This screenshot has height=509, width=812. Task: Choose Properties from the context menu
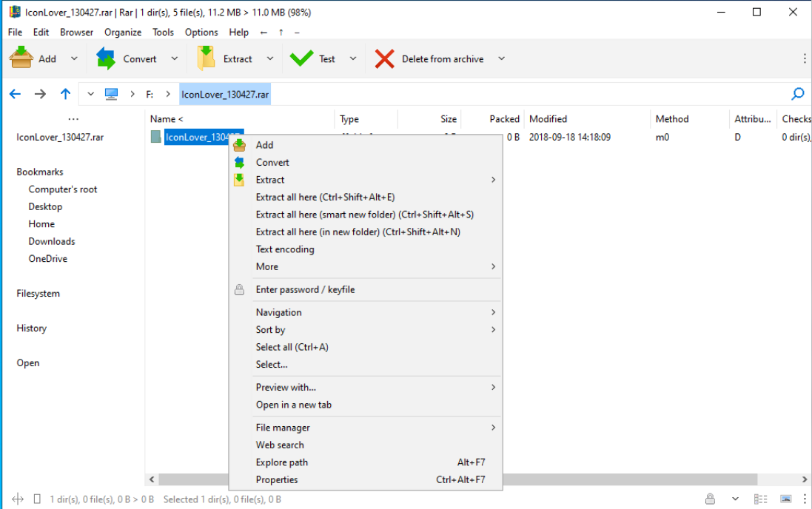(x=277, y=479)
